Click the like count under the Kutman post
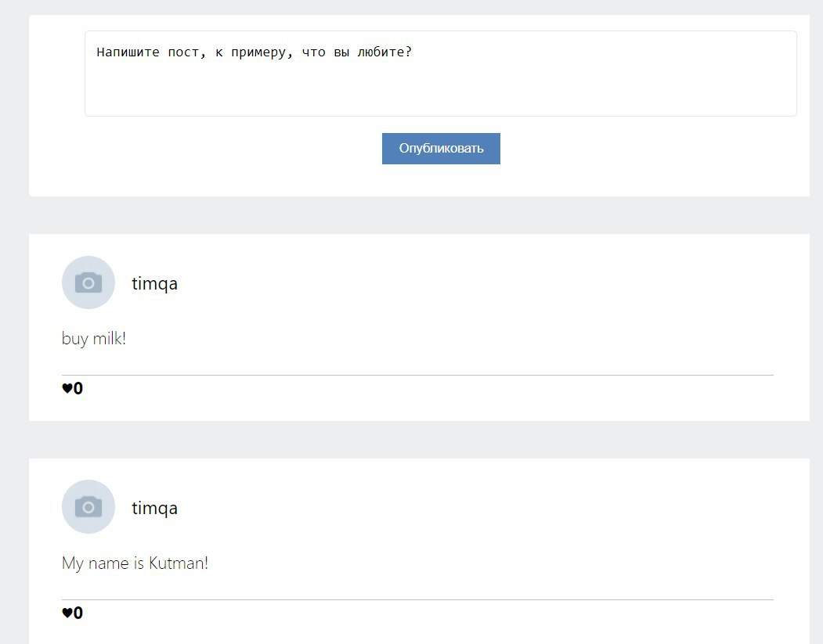This screenshot has height=644, width=823. click(78, 613)
